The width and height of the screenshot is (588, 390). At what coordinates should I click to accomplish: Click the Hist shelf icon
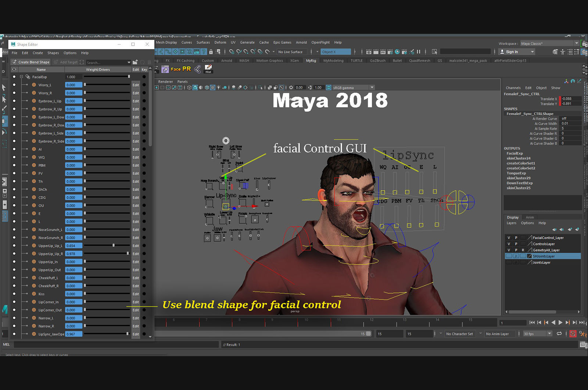pyautogui.click(x=208, y=69)
